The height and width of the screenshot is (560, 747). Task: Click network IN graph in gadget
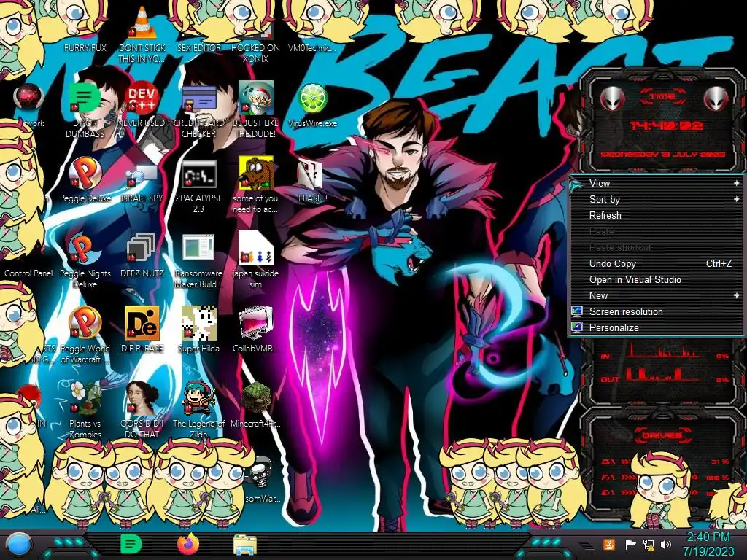pos(662,351)
